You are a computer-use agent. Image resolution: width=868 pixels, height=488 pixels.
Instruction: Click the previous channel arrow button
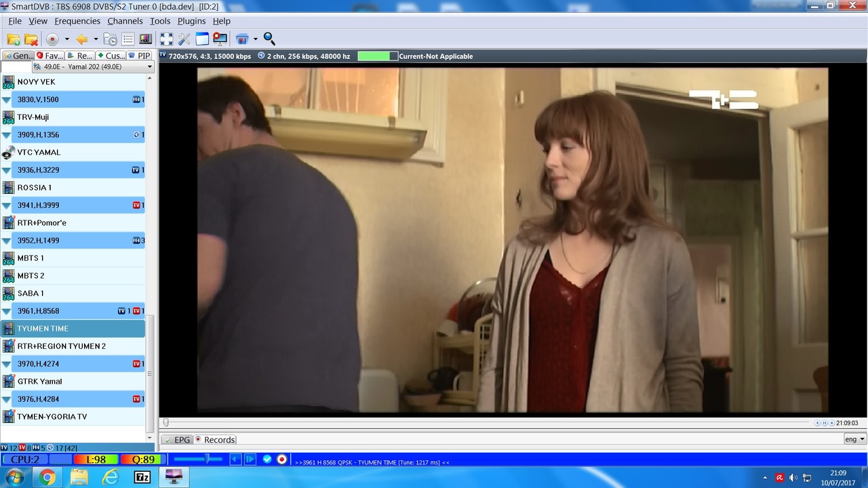click(x=235, y=460)
